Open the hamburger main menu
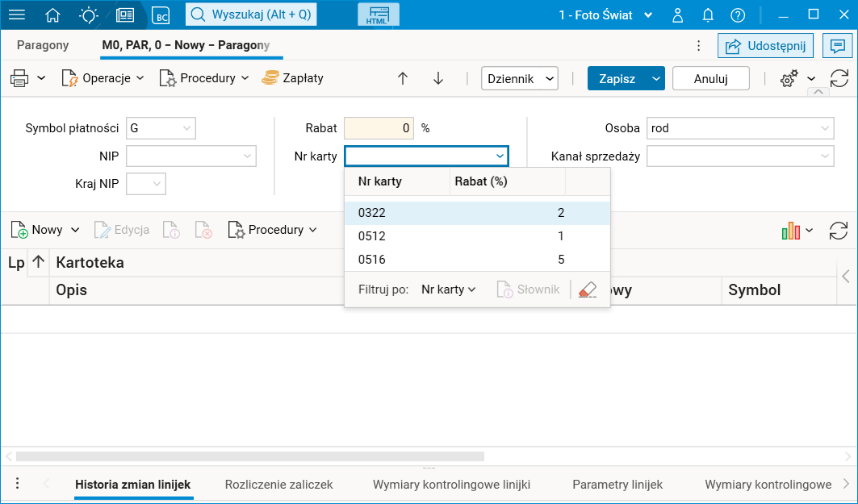 17,15
